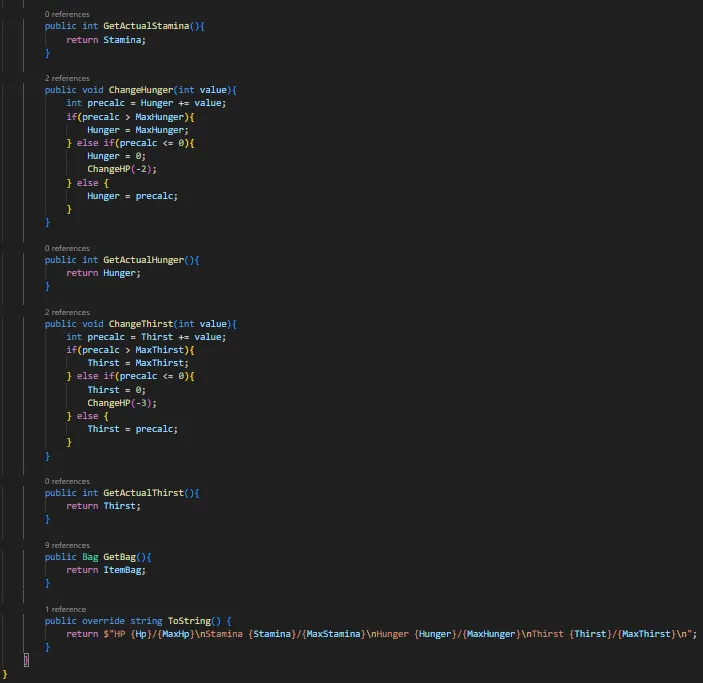Click the 'Hunger = 0;' statement
This screenshot has width=703, height=683.
click(x=117, y=156)
